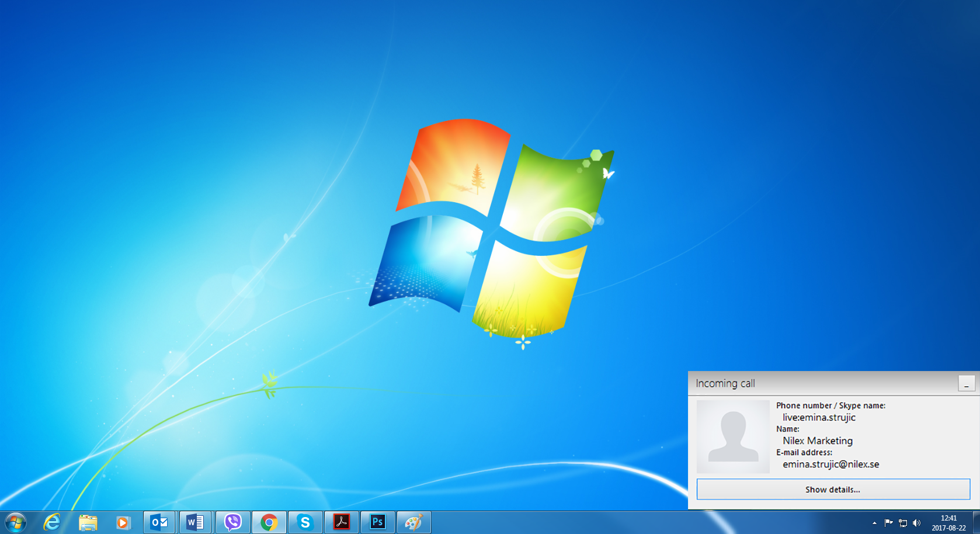Image resolution: width=980 pixels, height=534 pixels.
Task: Click the Skype name live:emina.strujic
Action: click(819, 417)
